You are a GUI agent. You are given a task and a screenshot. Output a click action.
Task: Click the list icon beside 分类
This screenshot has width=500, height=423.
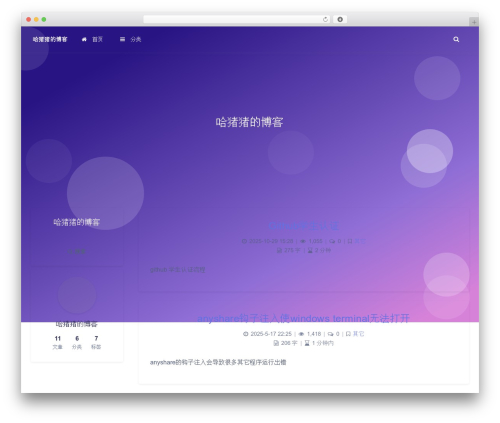[122, 39]
